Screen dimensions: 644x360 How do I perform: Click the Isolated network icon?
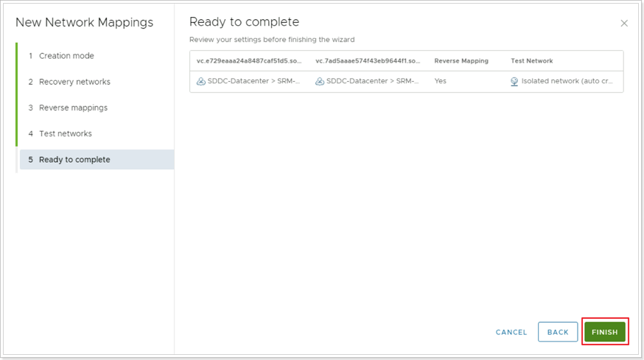tap(514, 82)
